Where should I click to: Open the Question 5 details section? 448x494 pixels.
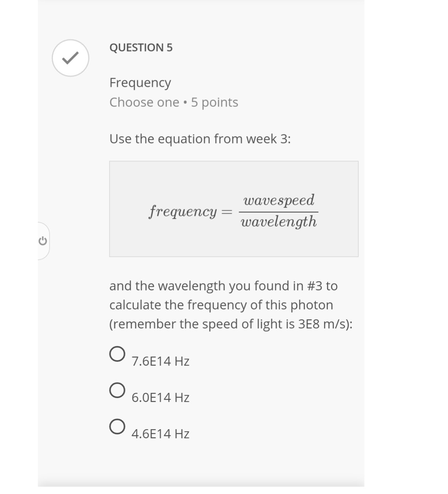tap(141, 48)
